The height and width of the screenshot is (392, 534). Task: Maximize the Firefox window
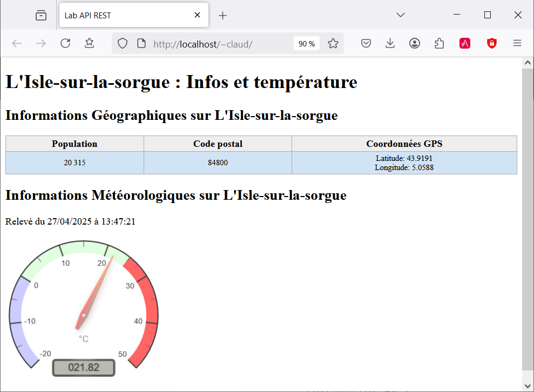coord(488,15)
